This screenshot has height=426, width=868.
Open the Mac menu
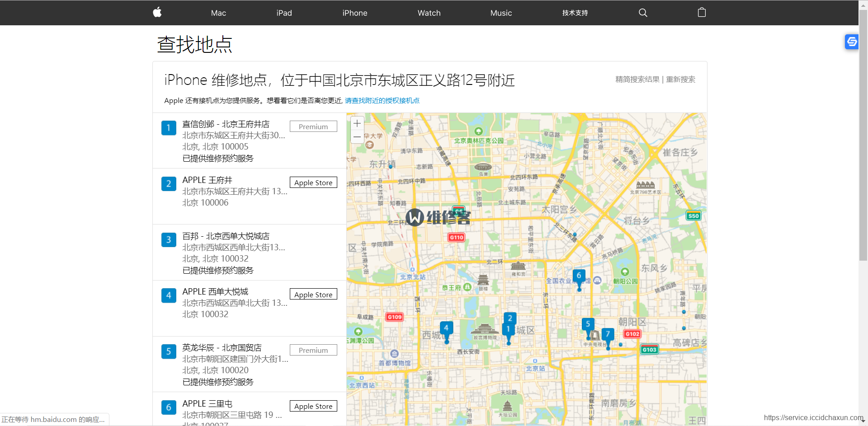218,13
